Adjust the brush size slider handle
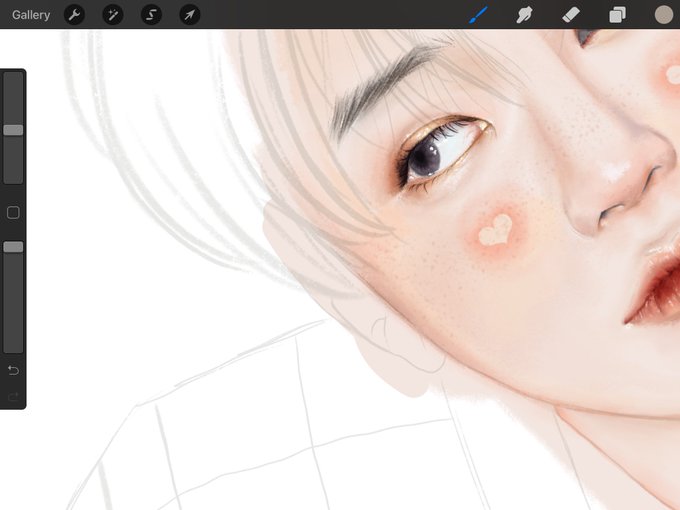This screenshot has width=680, height=510. point(13,130)
